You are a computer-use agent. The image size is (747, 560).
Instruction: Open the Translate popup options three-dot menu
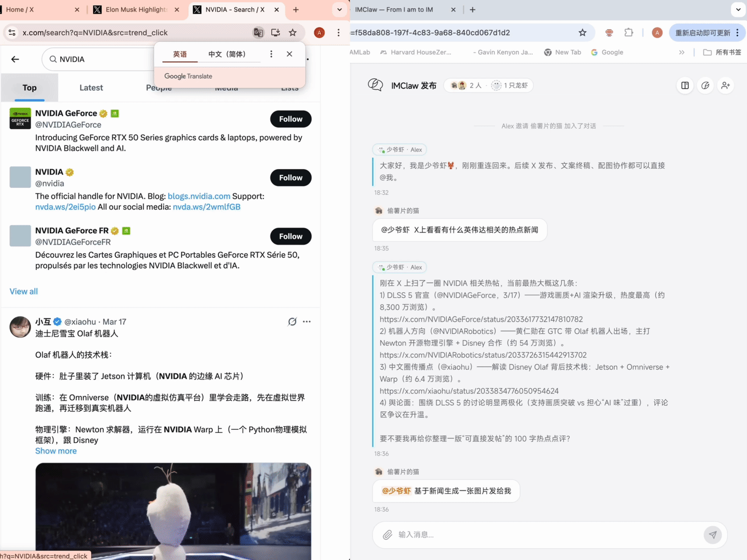point(271,53)
